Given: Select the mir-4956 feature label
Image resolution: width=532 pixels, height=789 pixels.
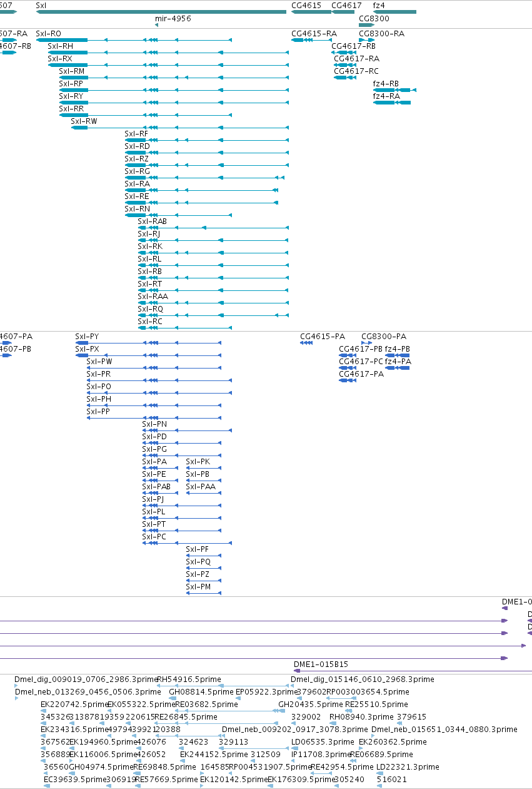Looking at the screenshot, I should pos(173,19).
